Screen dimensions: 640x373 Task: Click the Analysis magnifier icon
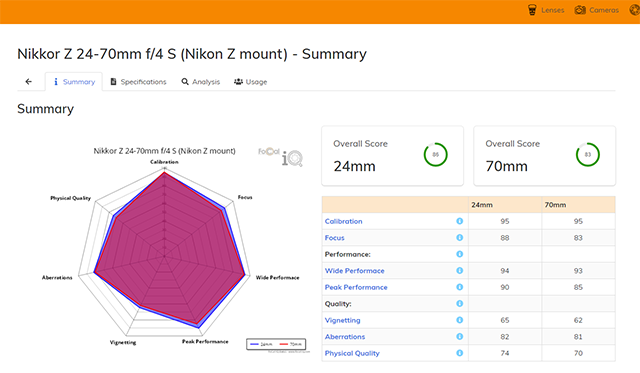tap(185, 82)
